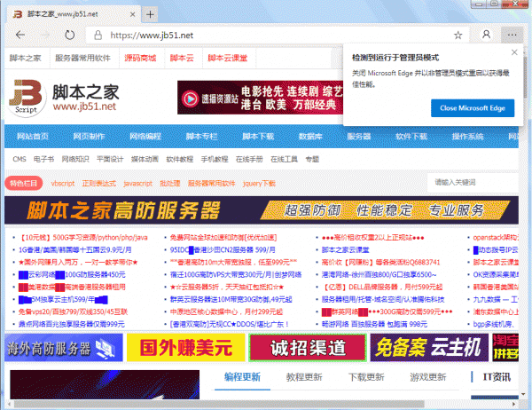Click the keyword search input box
The height and width of the screenshot is (410, 532).
tap(473, 183)
